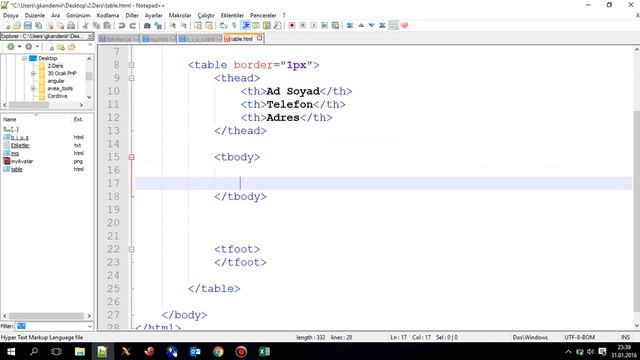This screenshot has width=640, height=360.
Task: Open Chrome from the taskbar
Action: [x=218, y=351]
